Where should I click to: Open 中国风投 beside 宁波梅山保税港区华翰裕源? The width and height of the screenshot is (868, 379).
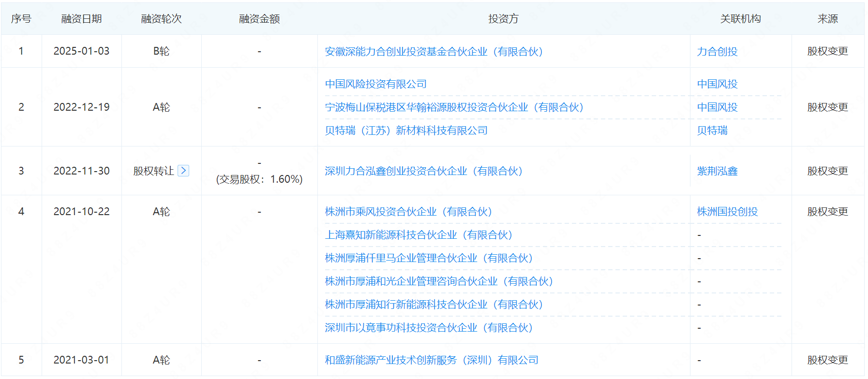(717, 107)
